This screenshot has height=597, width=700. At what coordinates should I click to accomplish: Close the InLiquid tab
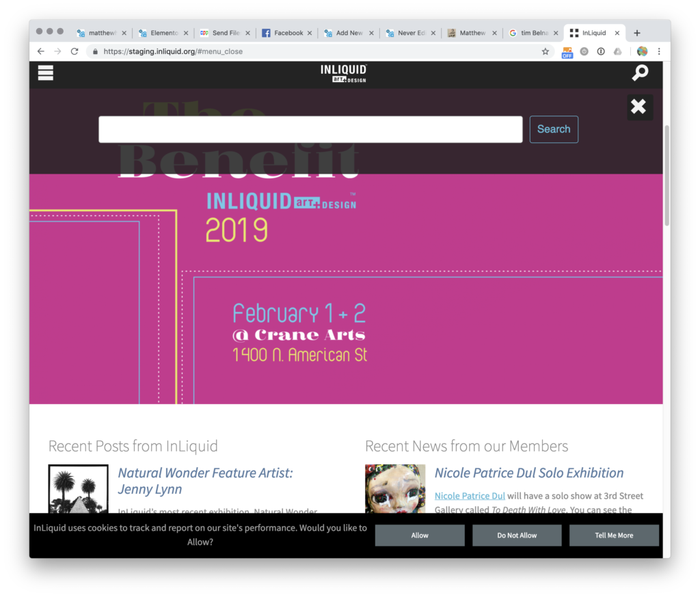[617, 33]
